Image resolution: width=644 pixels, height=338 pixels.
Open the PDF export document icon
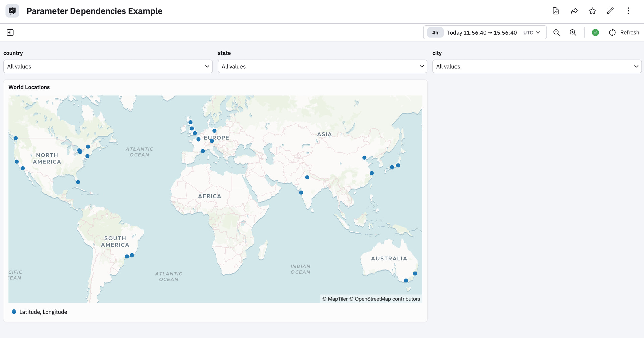[x=556, y=11]
